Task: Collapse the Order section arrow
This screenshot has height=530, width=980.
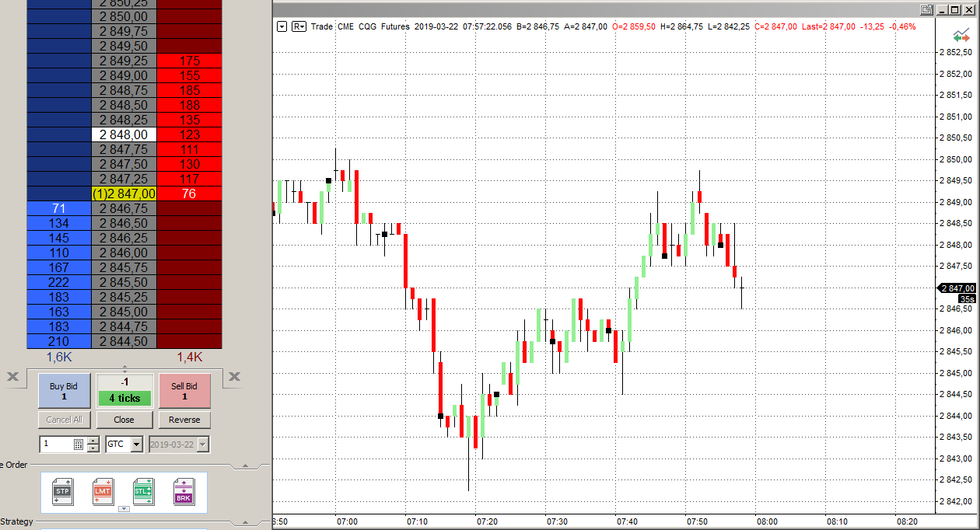Action: 246,466
